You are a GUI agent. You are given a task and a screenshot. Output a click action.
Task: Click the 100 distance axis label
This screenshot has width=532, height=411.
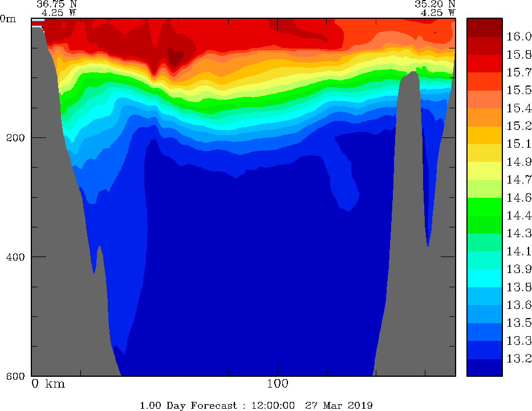coord(278,384)
